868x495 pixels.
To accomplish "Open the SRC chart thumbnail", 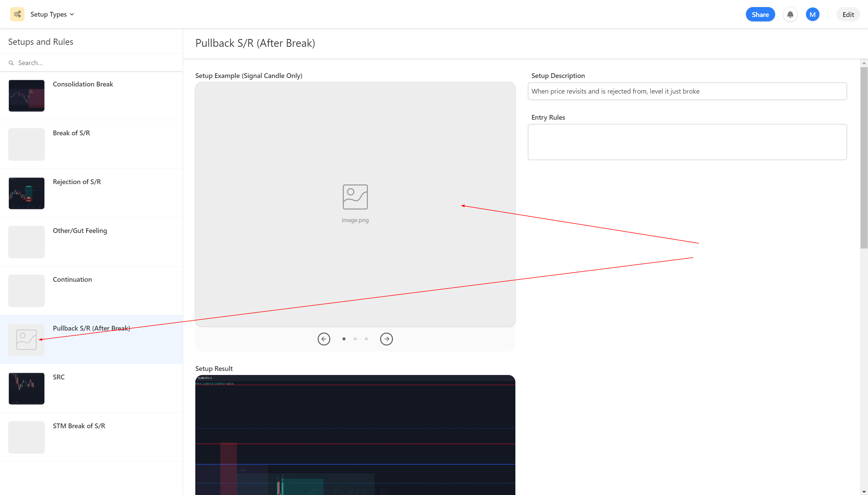I will tap(26, 388).
